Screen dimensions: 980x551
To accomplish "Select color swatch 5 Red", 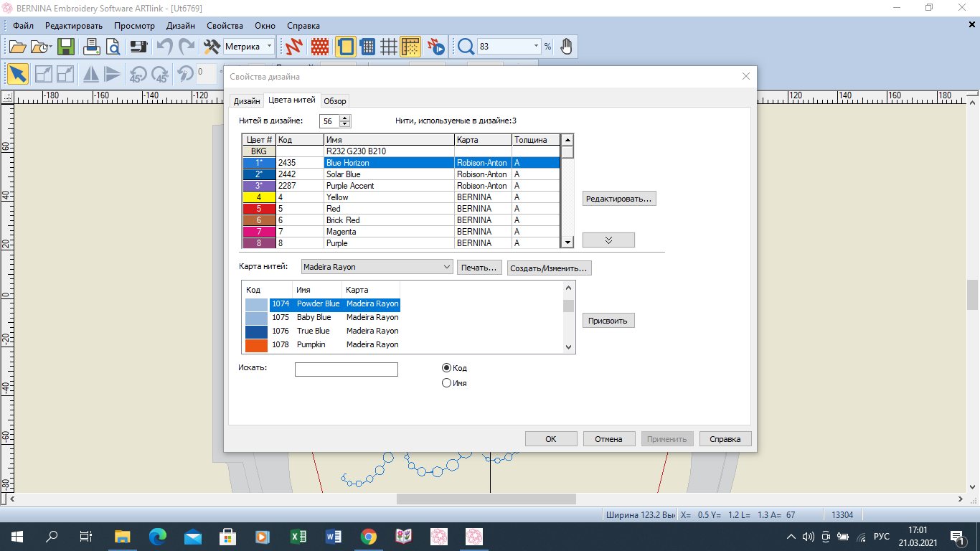I will pos(259,209).
